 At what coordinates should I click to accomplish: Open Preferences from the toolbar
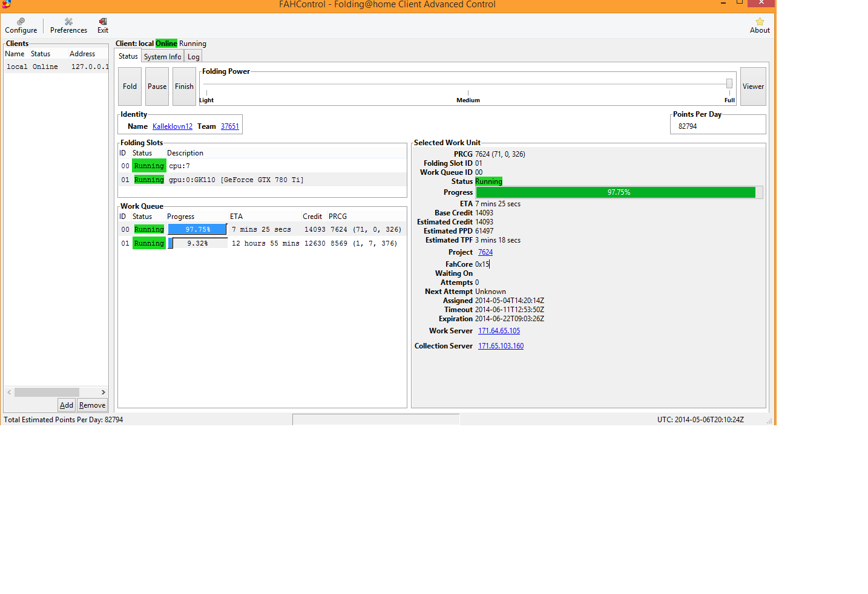68,25
